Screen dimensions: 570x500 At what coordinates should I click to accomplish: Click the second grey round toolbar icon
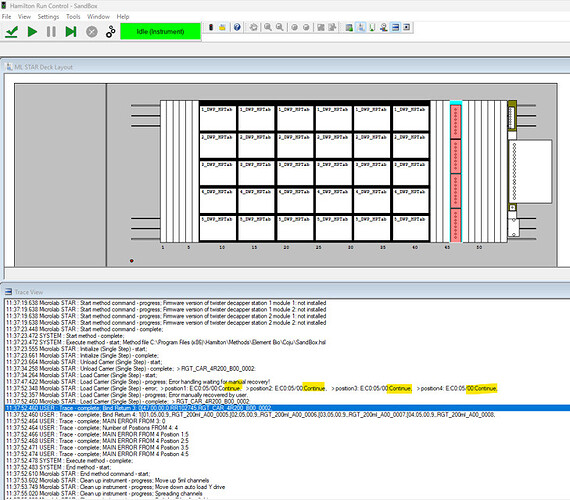306,27
